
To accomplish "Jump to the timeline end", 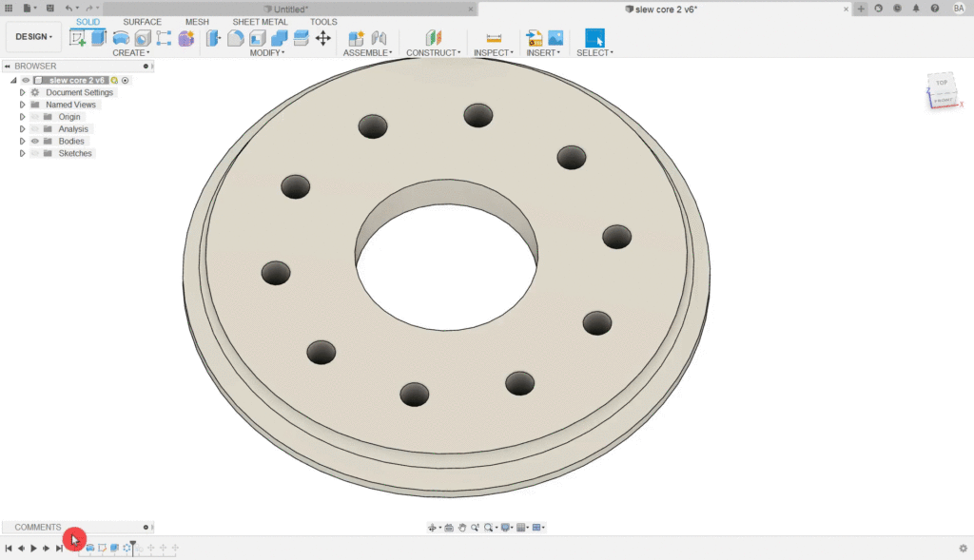I will click(x=59, y=549).
